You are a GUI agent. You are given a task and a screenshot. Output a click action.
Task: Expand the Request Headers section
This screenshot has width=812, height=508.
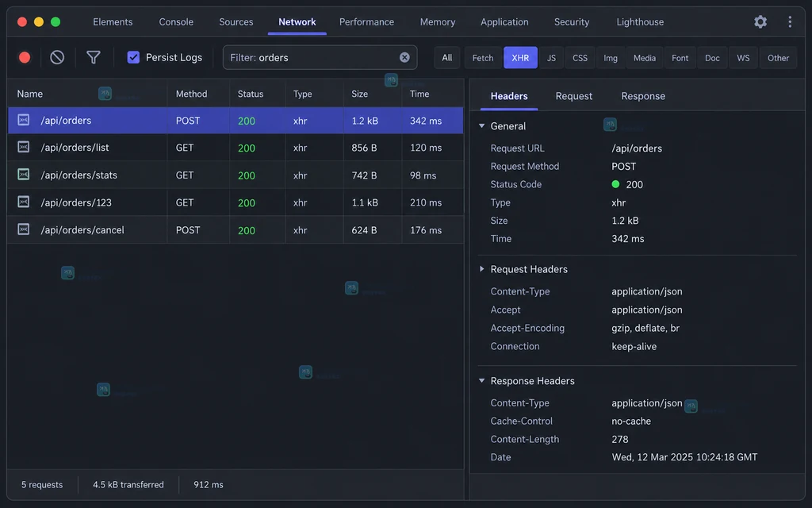(x=481, y=269)
